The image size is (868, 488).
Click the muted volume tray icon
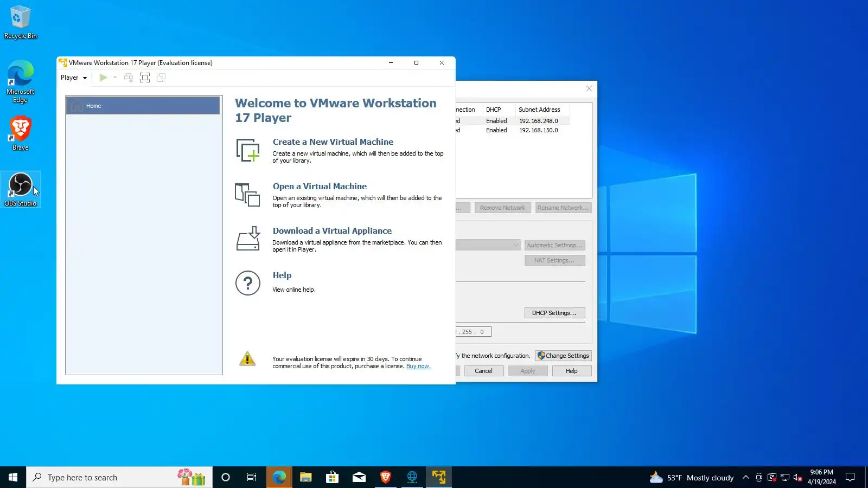(798, 477)
